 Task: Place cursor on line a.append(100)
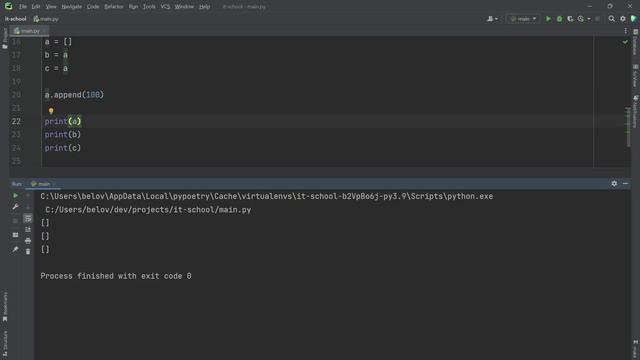74,95
